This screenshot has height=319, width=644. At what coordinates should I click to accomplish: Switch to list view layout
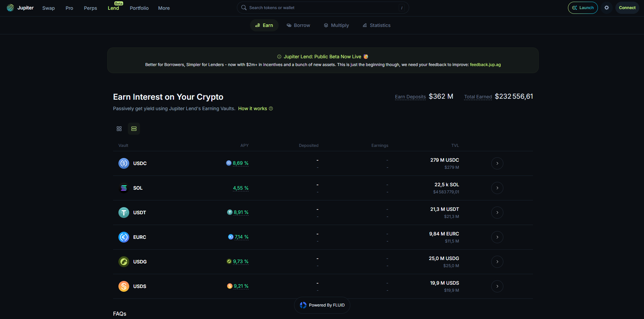(134, 128)
